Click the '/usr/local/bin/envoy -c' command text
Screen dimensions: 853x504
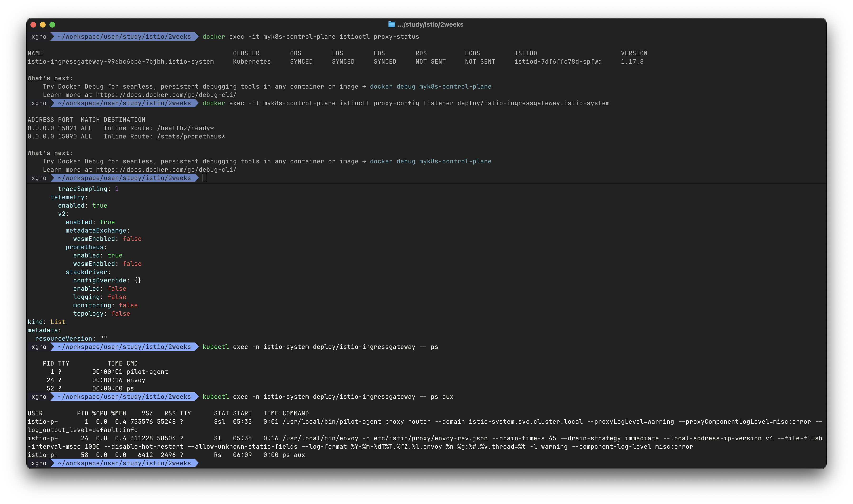(326, 438)
